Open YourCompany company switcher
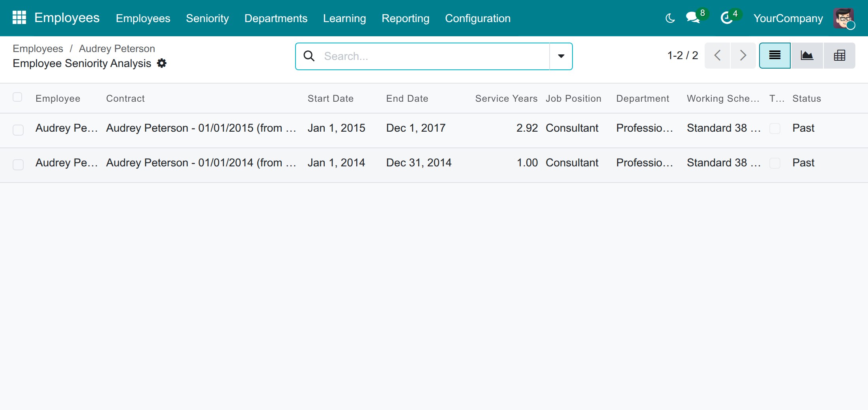This screenshot has height=410, width=868. (x=788, y=18)
